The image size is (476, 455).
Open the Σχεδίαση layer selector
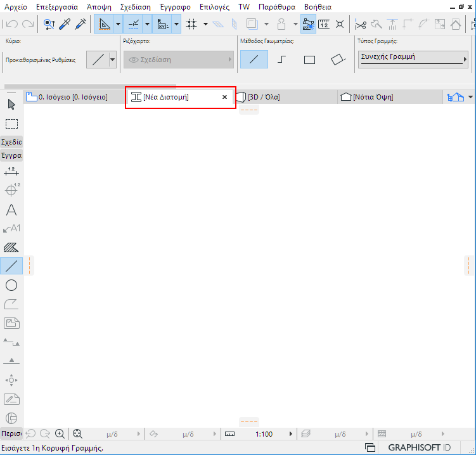coord(179,60)
